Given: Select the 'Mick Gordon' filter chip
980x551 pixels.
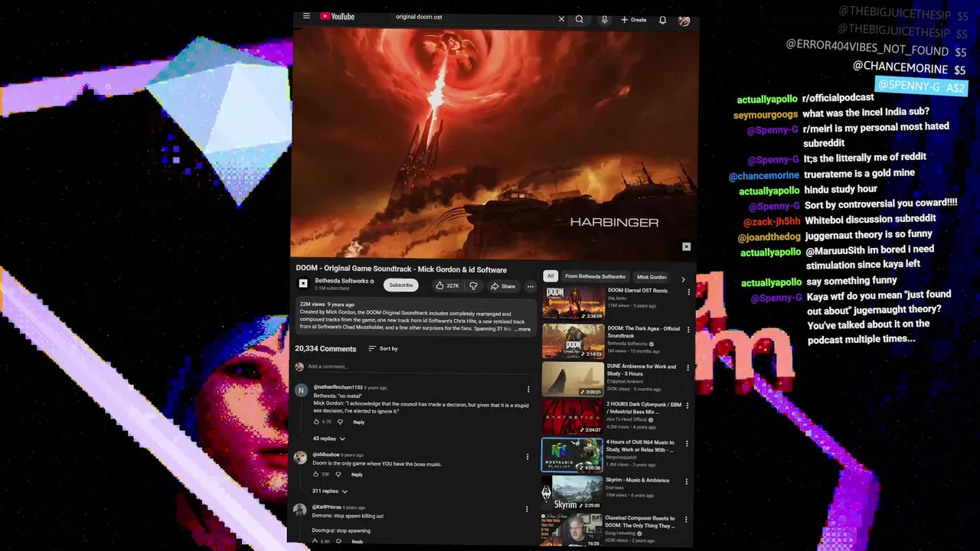Looking at the screenshot, I should tap(652, 277).
